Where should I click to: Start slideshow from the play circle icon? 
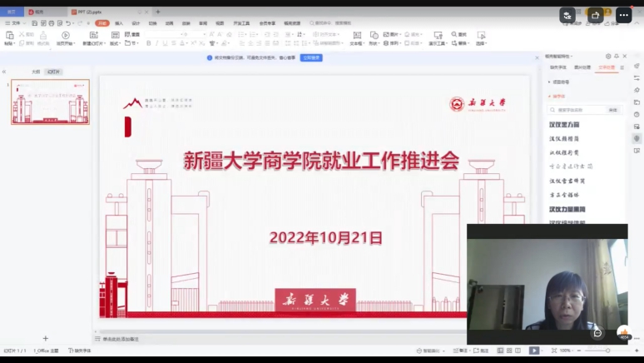click(x=65, y=35)
